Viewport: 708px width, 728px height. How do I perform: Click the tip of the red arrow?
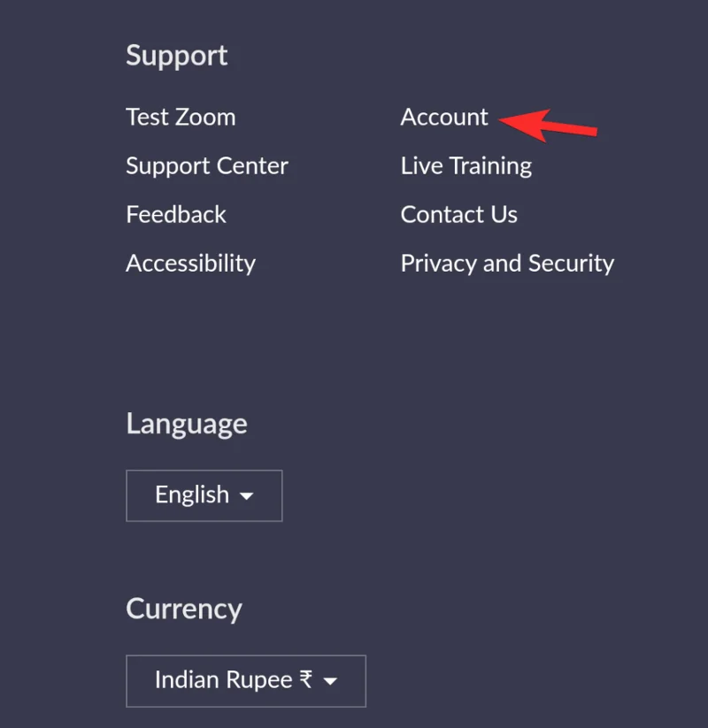503,120
